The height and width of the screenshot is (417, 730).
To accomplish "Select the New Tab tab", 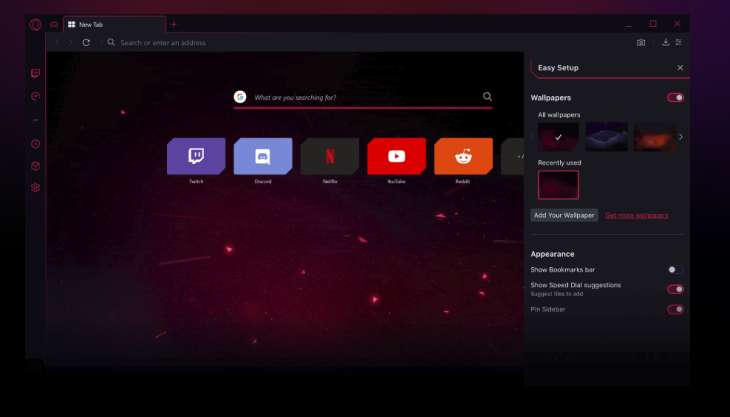I will click(x=115, y=25).
